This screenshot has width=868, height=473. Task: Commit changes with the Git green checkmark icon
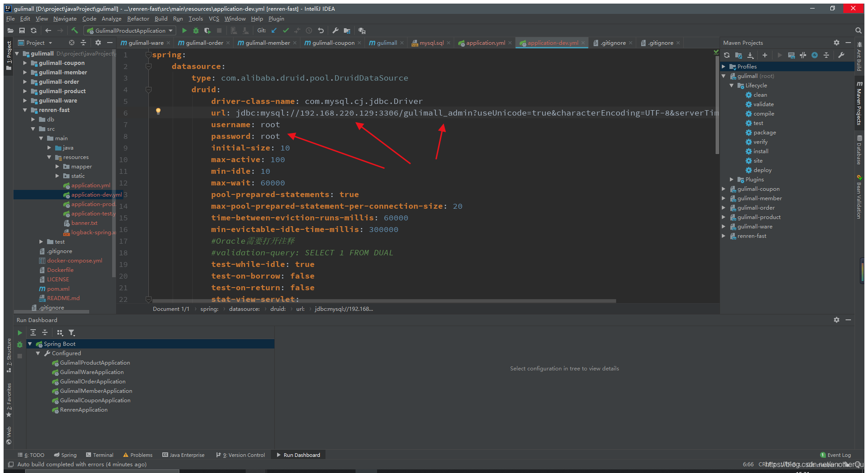286,30
